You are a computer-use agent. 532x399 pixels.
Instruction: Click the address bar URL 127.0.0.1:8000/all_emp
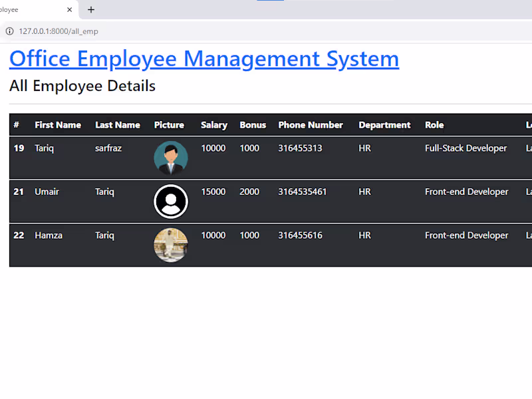[x=59, y=31]
